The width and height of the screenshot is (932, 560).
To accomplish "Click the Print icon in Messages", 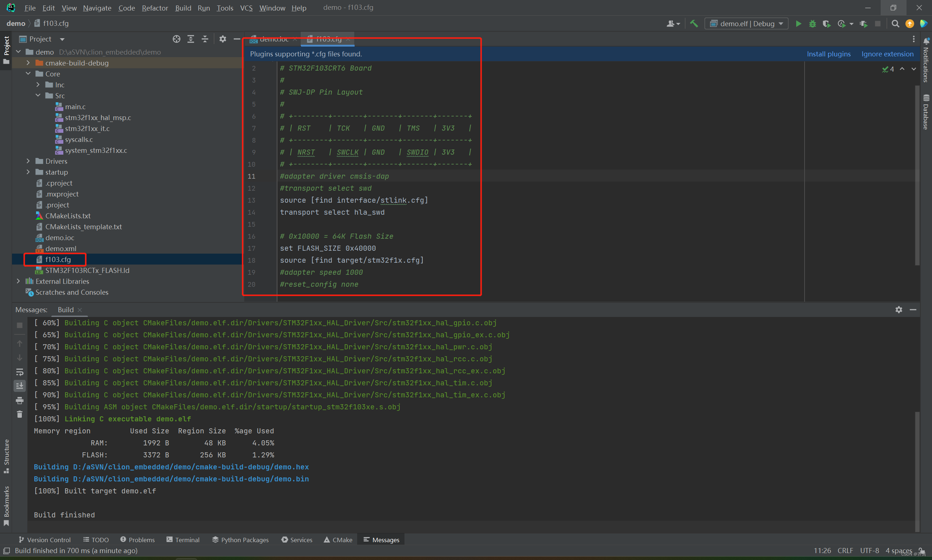I will 20,400.
